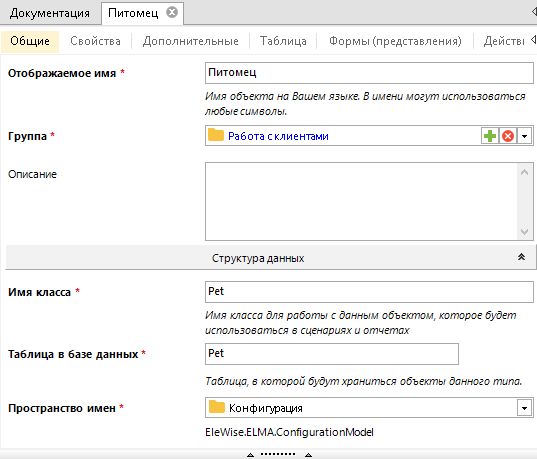Switch to the Документация tab
The height and width of the screenshot is (459, 537).
[50, 13]
